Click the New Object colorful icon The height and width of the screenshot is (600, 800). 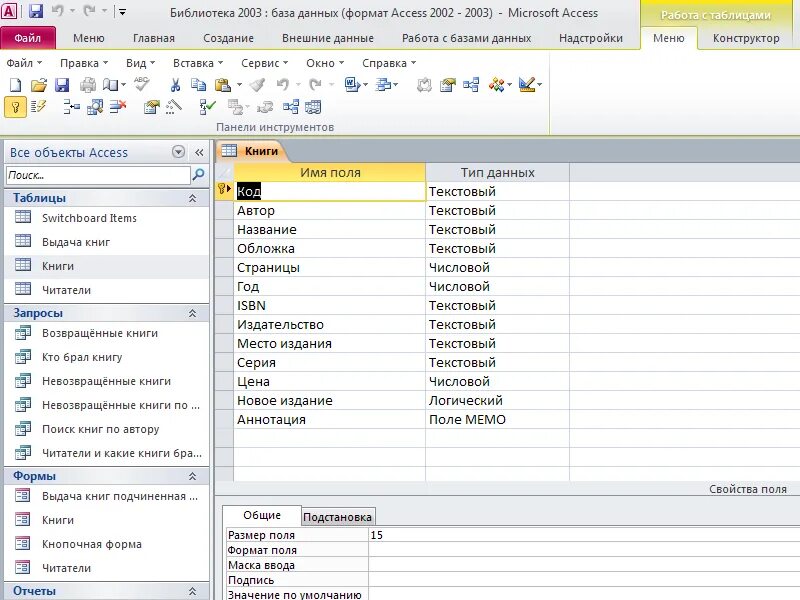(x=496, y=85)
